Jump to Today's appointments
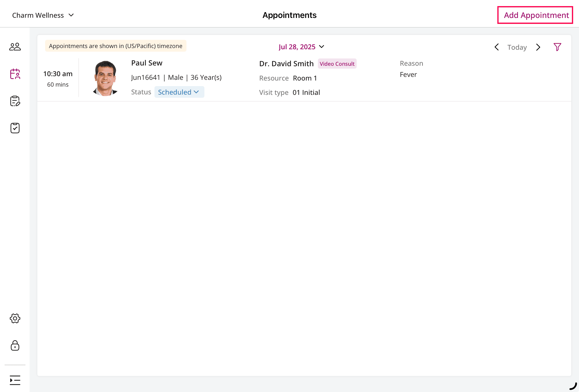The image size is (579, 392). coord(517,47)
